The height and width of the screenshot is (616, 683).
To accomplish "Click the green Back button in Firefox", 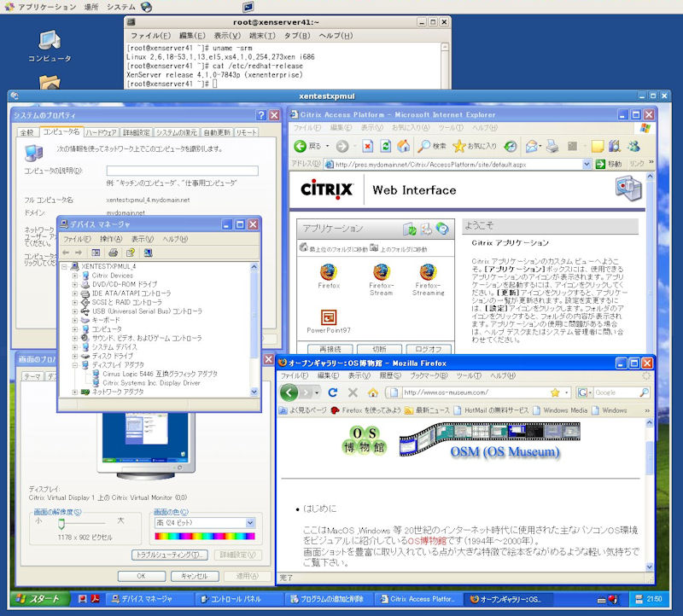I will coord(289,392).
